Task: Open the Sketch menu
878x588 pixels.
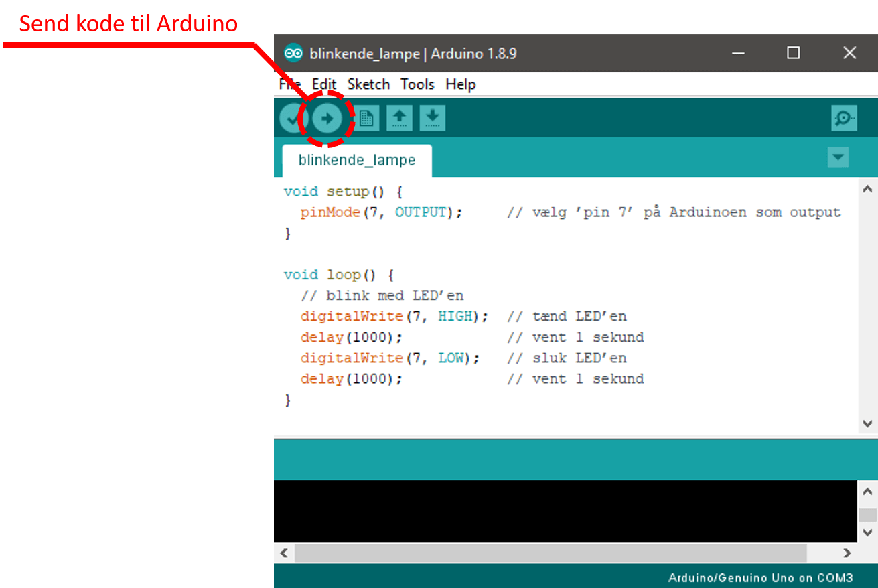Action: pos(368,84)
